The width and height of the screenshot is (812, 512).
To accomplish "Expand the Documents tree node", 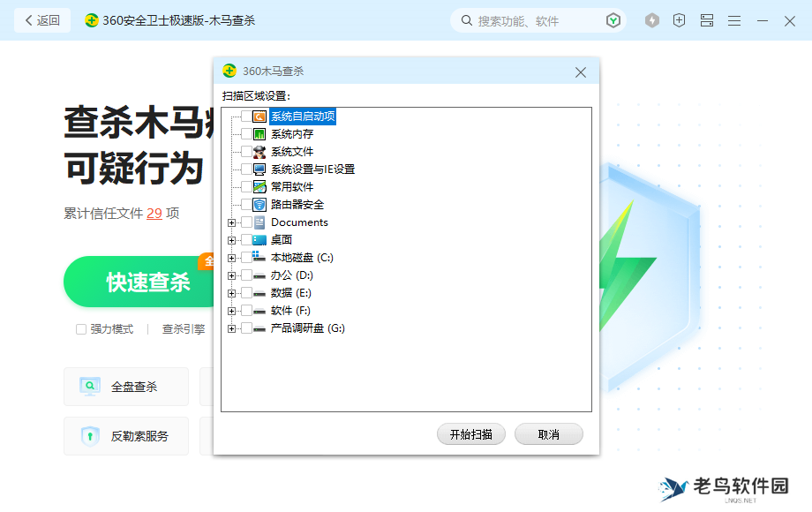I will [x=231, y=222].
